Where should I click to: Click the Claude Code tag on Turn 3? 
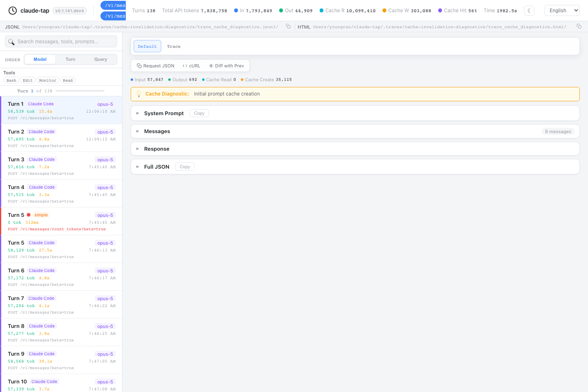(42, 160)
